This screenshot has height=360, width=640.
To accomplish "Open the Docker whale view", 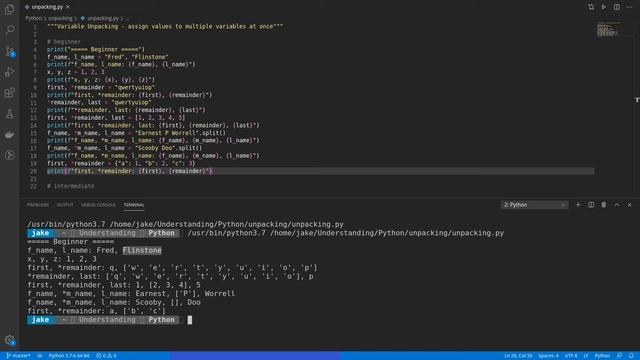I will (9, 134).
